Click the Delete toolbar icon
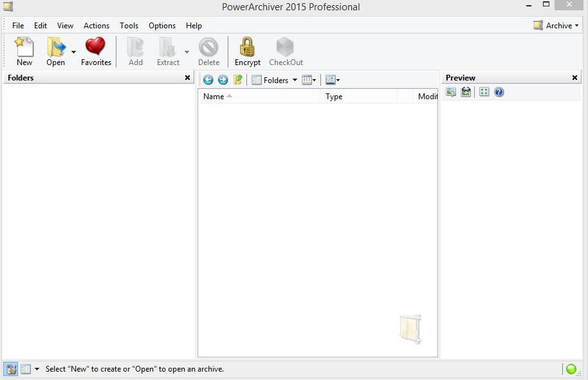The width and height of the screenshot is (588, 380). tap(208, 52)
